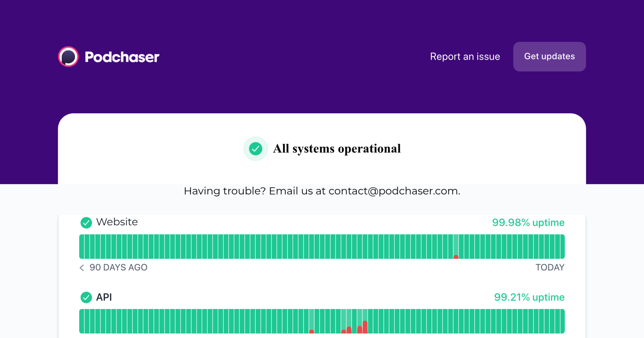This screenshot has width=644, height=338.
Task: Click the first red-marked API uptime bar
Action: point(312,321)
